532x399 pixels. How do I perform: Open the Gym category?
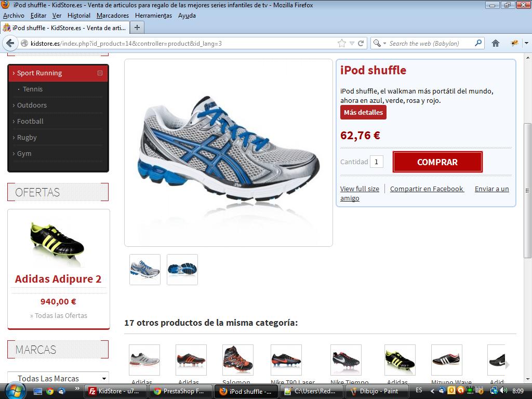[24, 153]
